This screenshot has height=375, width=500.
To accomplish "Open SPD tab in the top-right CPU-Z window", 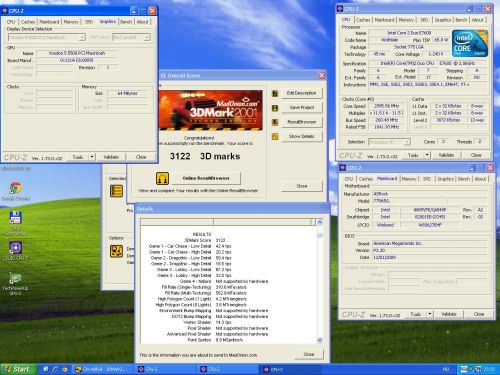I will point(424,20).
